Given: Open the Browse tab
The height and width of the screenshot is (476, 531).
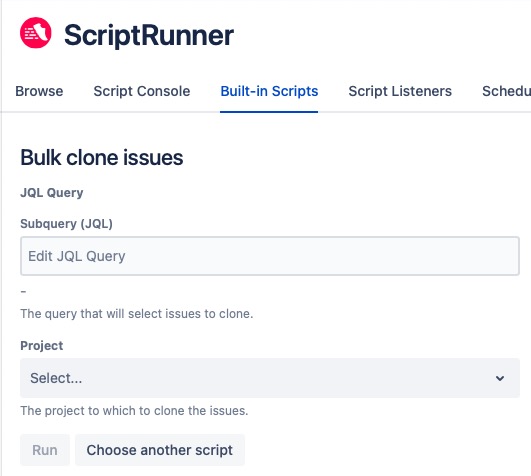Looking at the screenshot, I should pyautogui.click(x=39, y=91).
